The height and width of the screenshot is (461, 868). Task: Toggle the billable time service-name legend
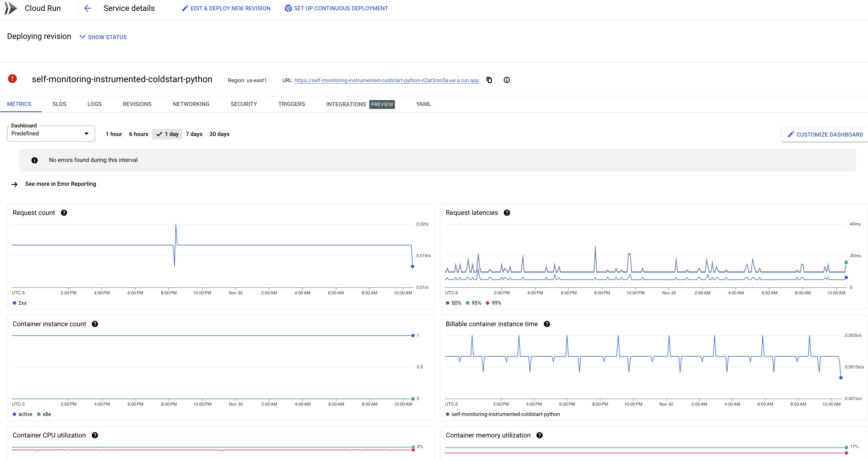coord(503,414)
